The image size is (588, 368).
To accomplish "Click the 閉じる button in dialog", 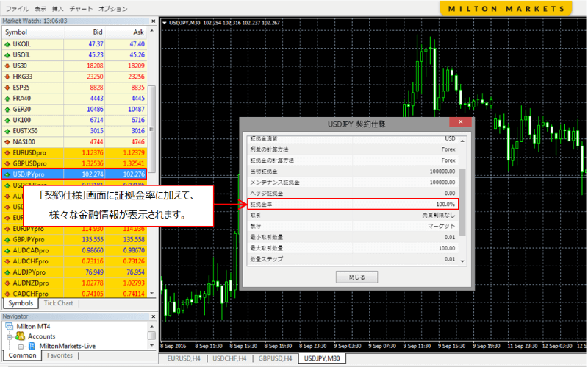I will coord(356,277).
